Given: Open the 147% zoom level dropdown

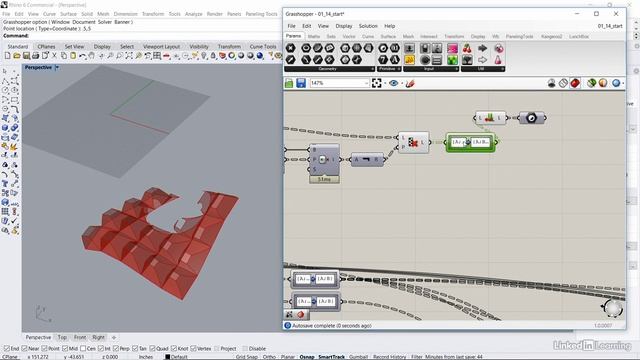Looking at the screenshot, I should point(366,83).
